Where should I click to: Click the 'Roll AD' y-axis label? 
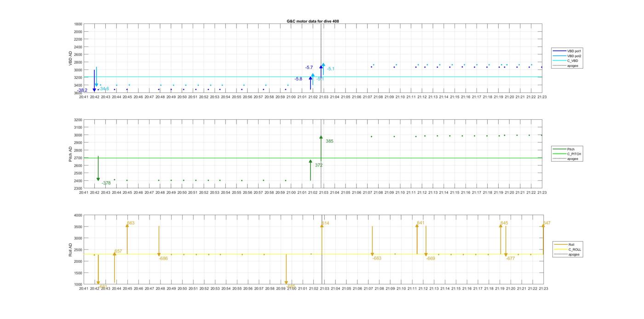coord(70,249)
